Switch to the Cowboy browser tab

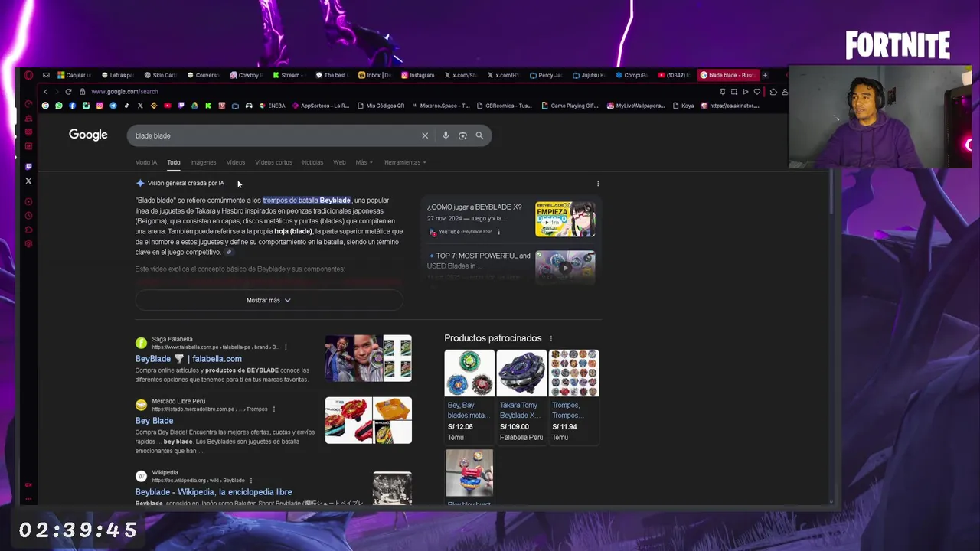coord(245,75)
